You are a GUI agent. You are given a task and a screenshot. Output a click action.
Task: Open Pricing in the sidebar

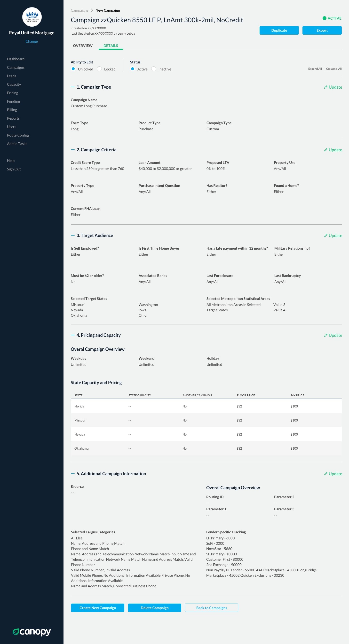(x=13, y=93)
